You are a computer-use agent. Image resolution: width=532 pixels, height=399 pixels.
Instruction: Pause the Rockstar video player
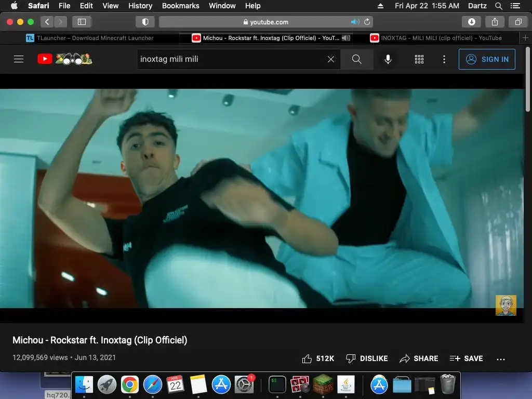coord(261,198)
